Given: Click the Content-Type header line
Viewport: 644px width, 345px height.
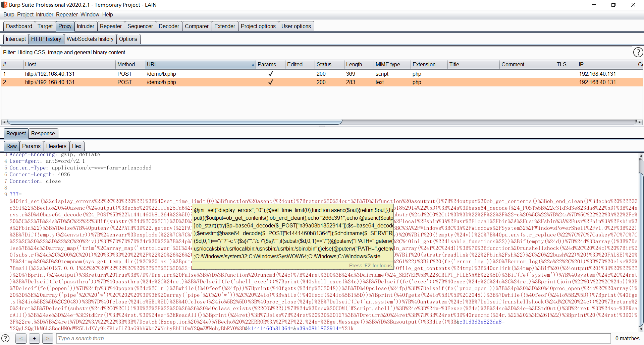Looking at the screenshot, I should click(80, 168).
